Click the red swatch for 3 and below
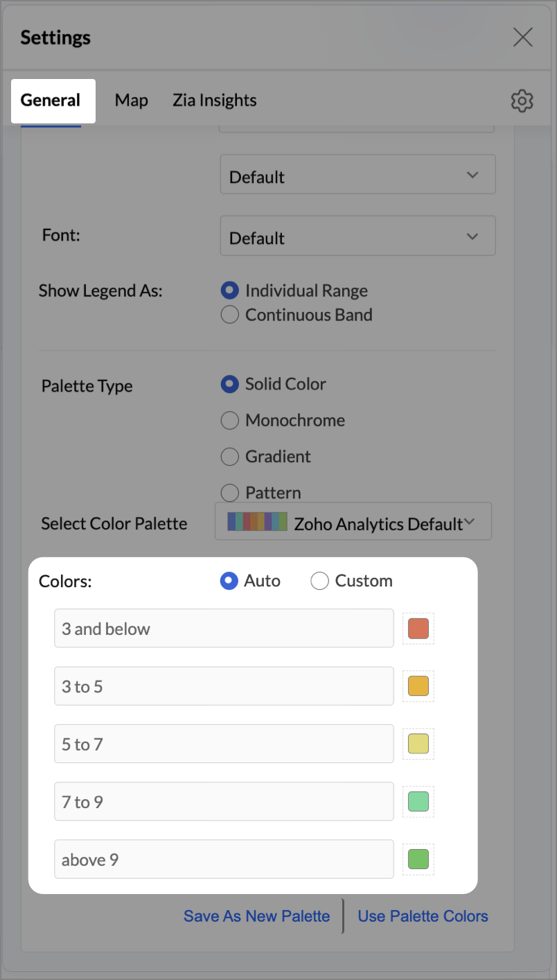 tap(418, 629)
